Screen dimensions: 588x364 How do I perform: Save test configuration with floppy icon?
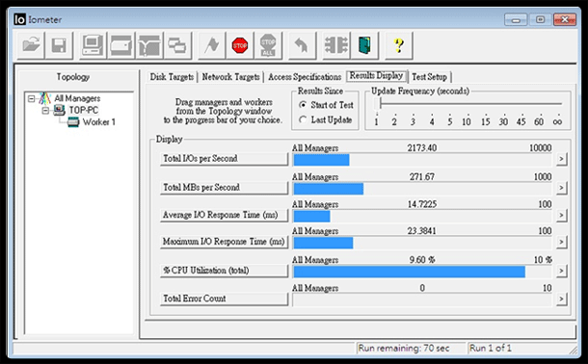point(59,45)
